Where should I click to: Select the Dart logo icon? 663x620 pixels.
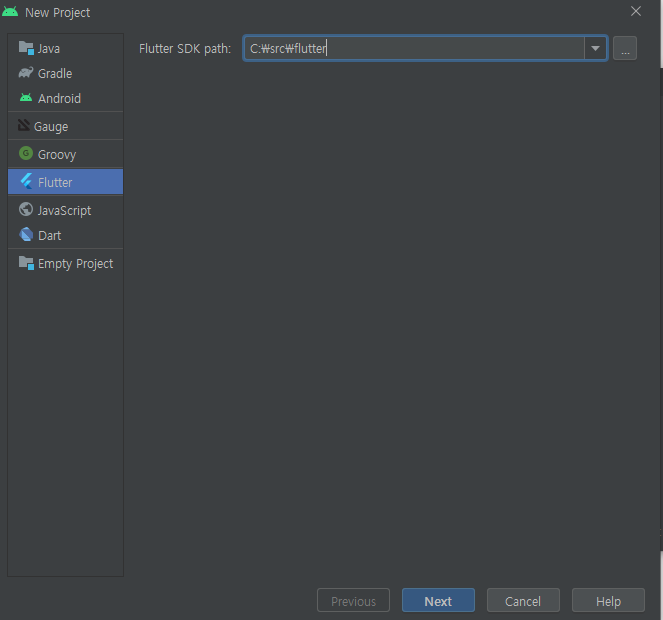26,234
